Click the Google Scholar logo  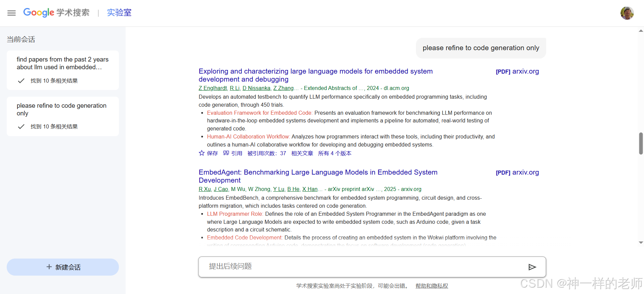(56, 12)
